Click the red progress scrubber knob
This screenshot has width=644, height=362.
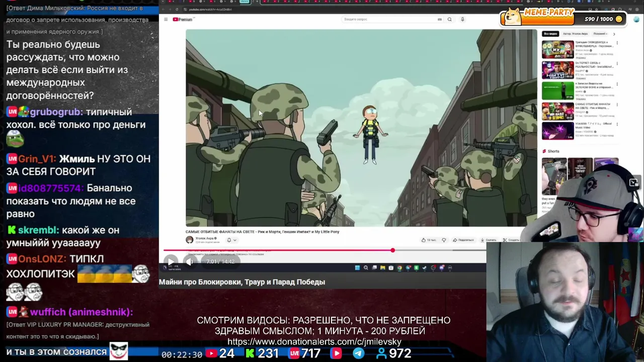click(x=392, y=250)
